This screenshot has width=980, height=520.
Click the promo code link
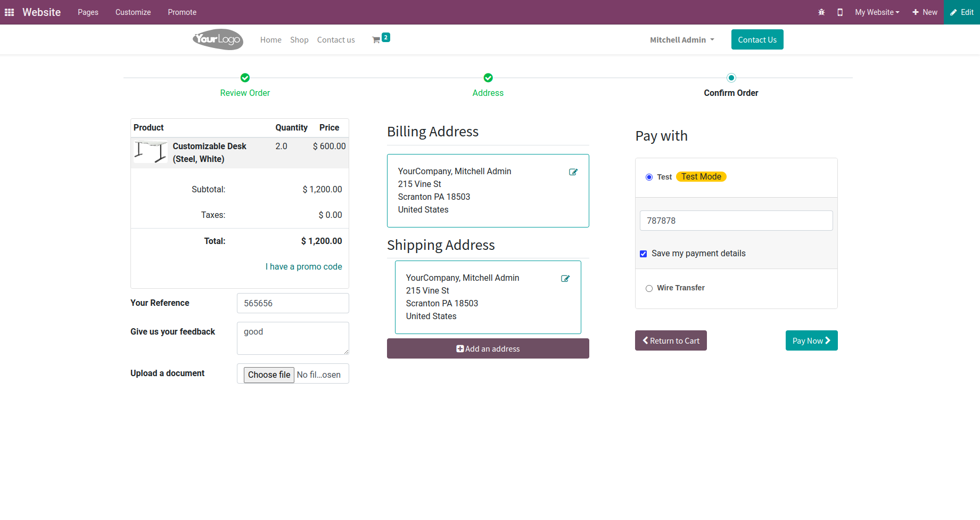click(304, 267)
